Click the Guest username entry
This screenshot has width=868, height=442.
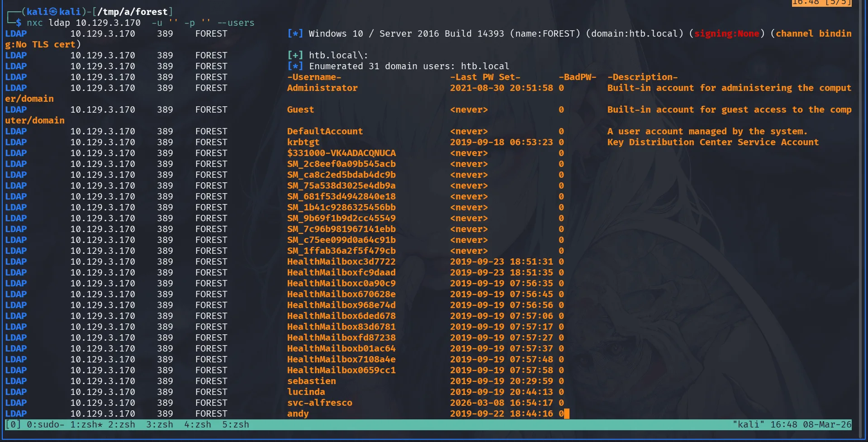[300, 109]
